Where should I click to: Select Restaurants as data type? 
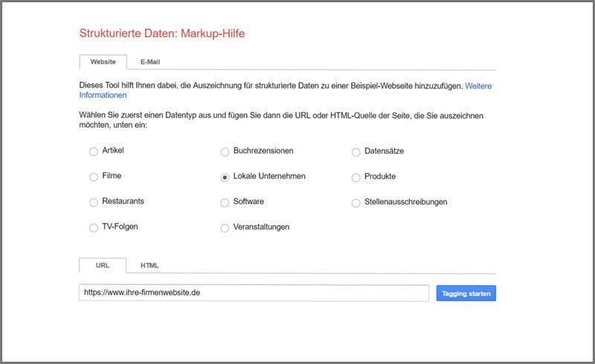94,202
